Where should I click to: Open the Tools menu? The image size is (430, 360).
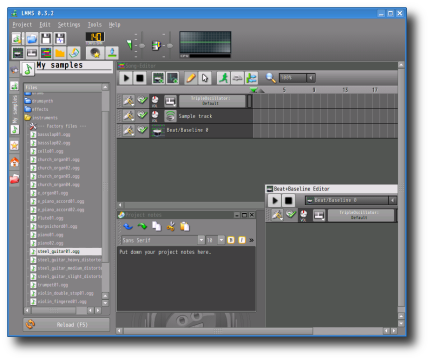point(95,25)
